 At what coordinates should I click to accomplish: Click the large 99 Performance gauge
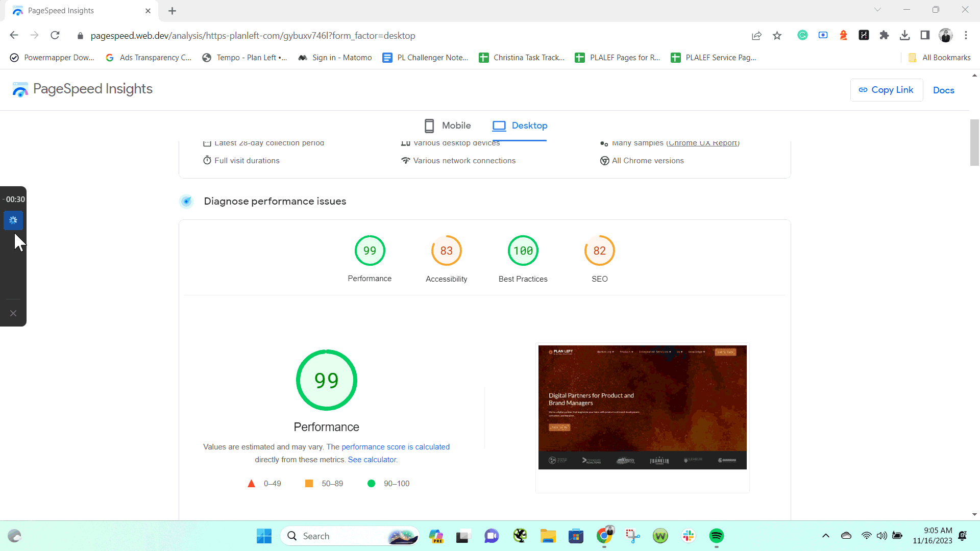click(326, 380)
